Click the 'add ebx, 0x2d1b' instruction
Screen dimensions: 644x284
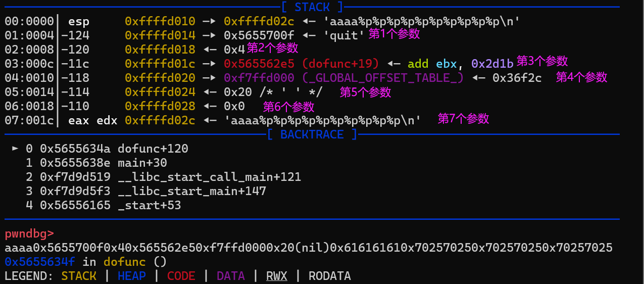460,64
